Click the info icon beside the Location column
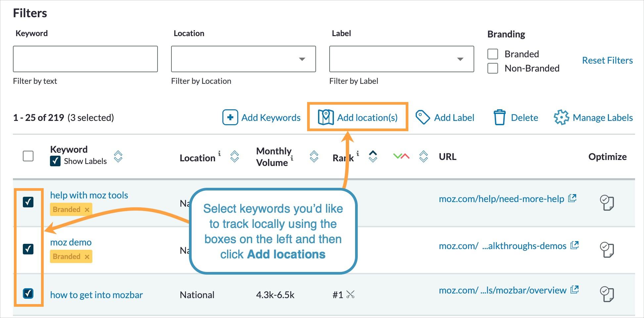This screenshot has height=318, width=644. [220, 154]
